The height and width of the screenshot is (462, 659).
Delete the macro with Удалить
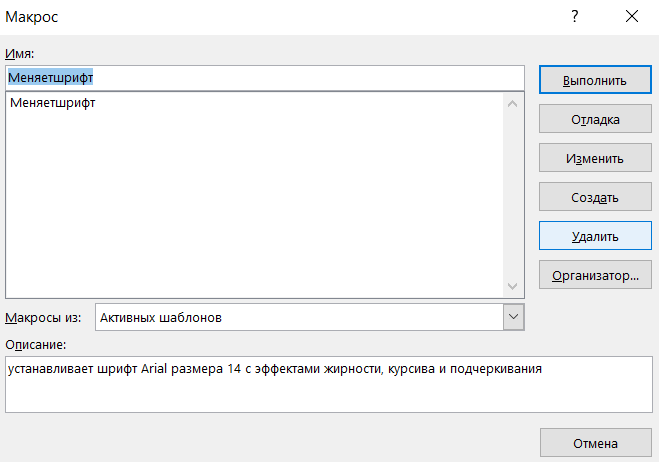click(x=595, y=236)
